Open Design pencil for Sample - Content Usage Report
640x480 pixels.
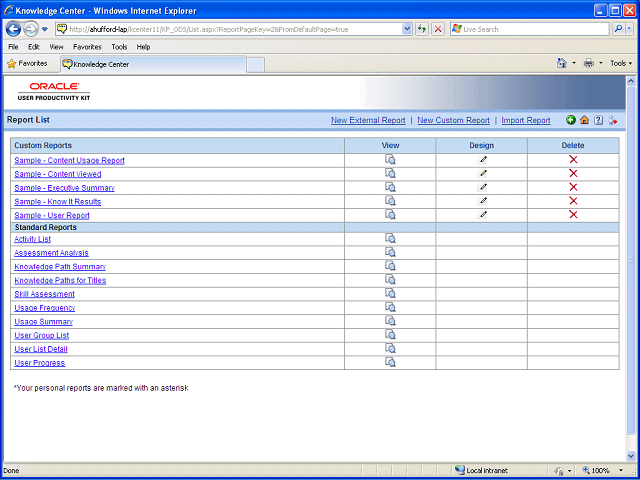483,160
